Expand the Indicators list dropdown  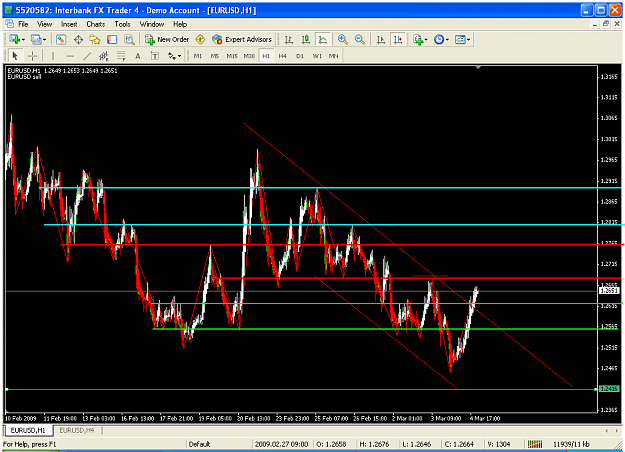[426, 39]
